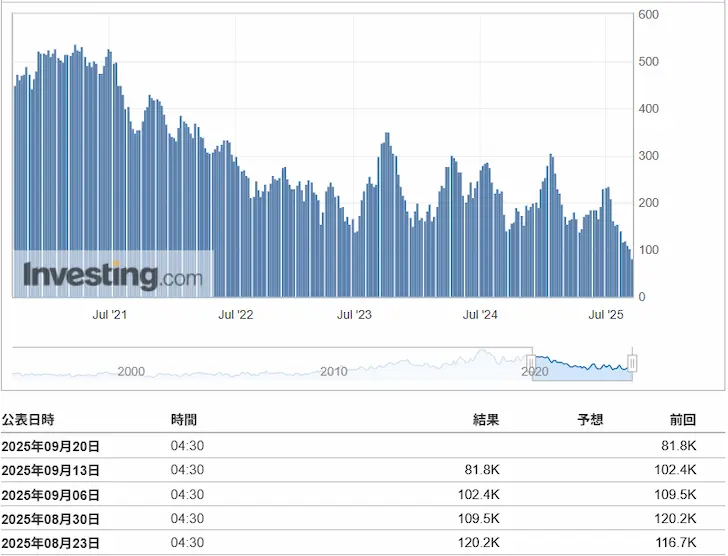Click the 2000 label in the navigator
Viewport: 728px width, 556px height.
pos(131,371)
